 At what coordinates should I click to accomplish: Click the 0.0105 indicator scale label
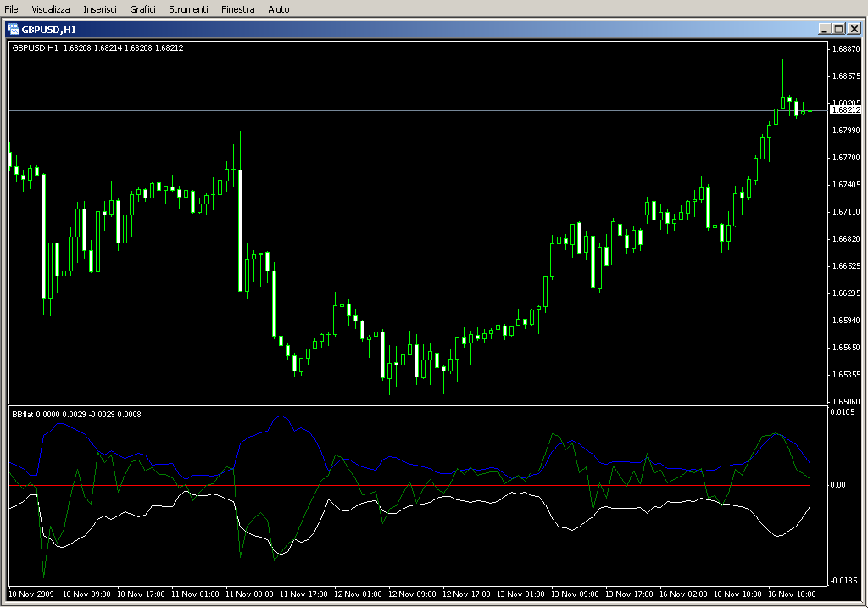(843, 411)
